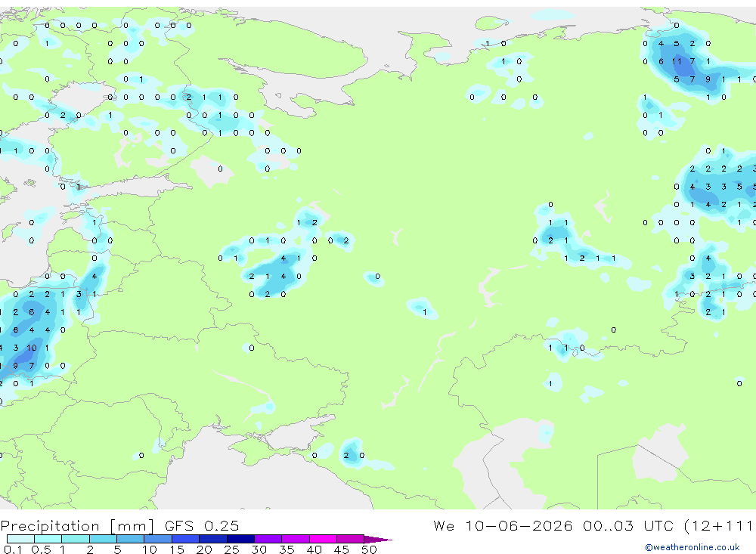Click the '(12+111' forecast offset text

point(718,525)
